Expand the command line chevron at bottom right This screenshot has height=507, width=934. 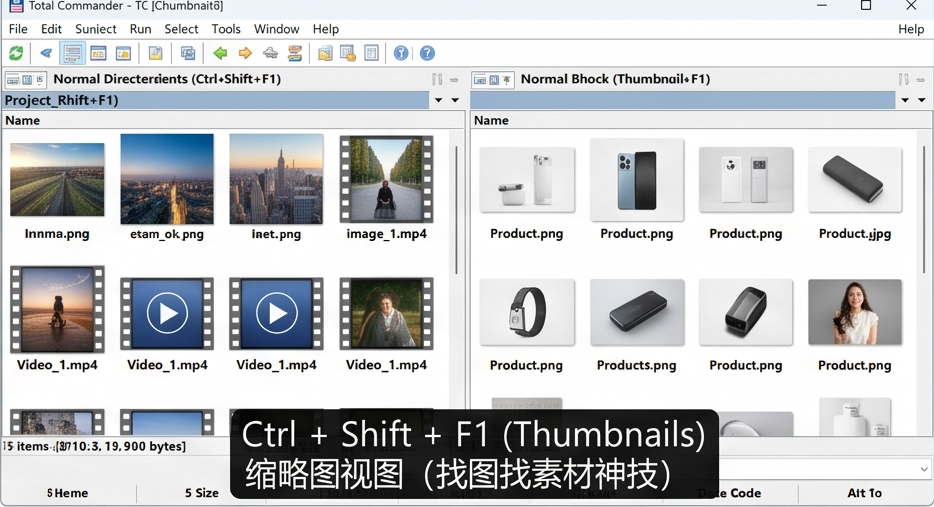pyautogui.click(x=924, y=469)
